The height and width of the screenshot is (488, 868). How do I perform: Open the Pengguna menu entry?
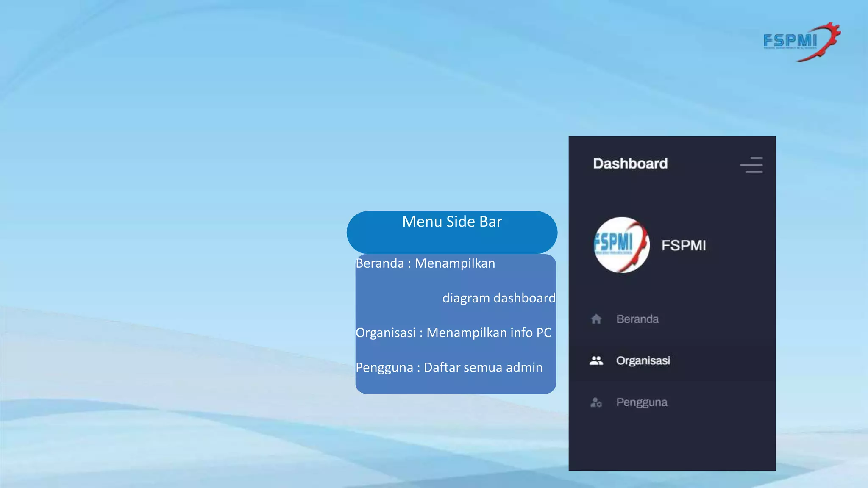642,402
